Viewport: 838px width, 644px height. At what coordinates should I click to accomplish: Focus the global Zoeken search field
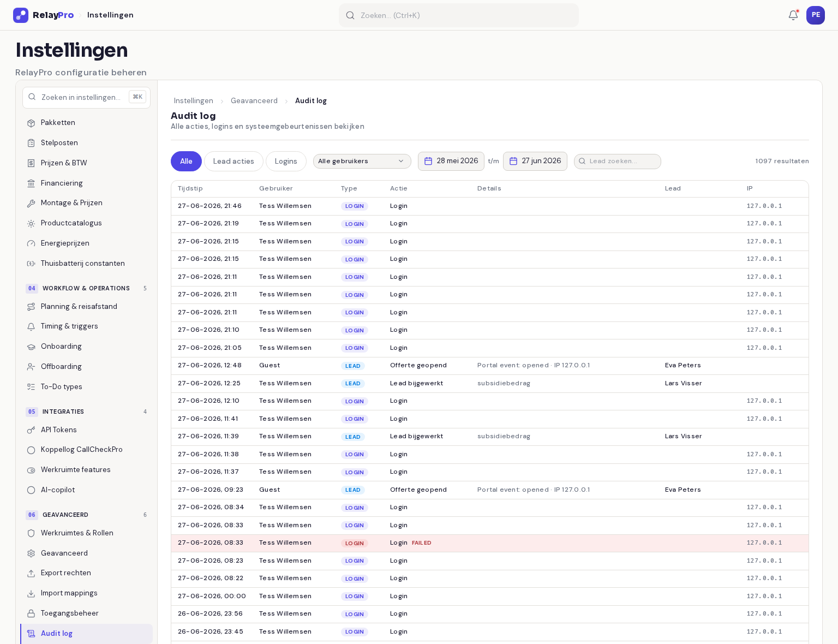459,15
